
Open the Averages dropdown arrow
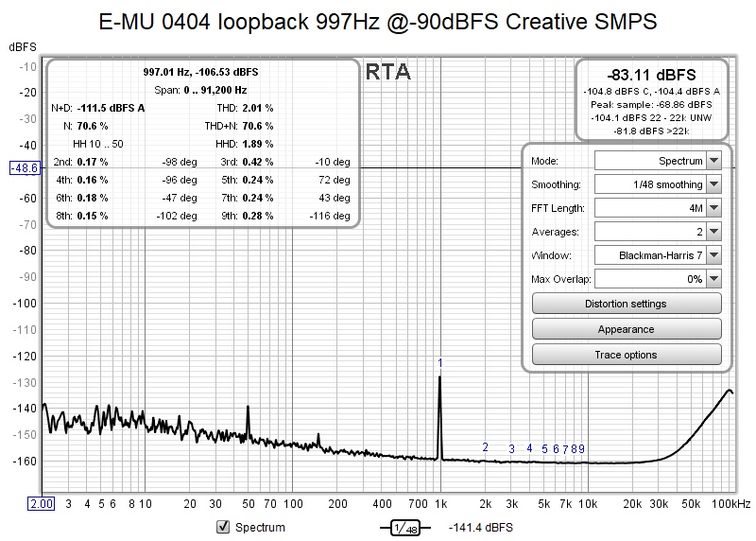pyautogui.click(x=714, y=232)
